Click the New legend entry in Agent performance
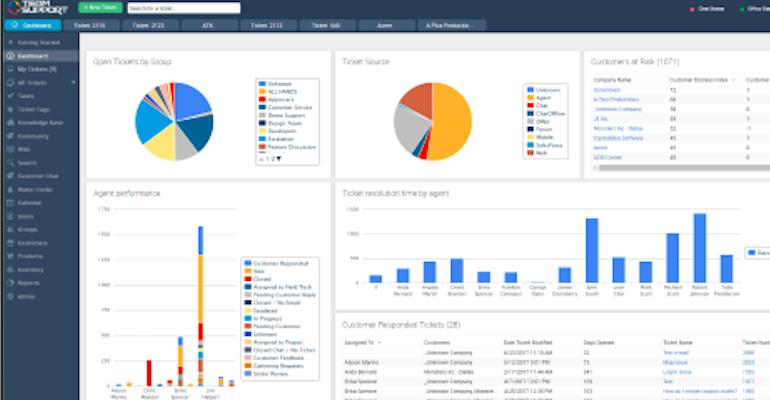This screenshot has width=770, height=400. [x=255, y=271]
